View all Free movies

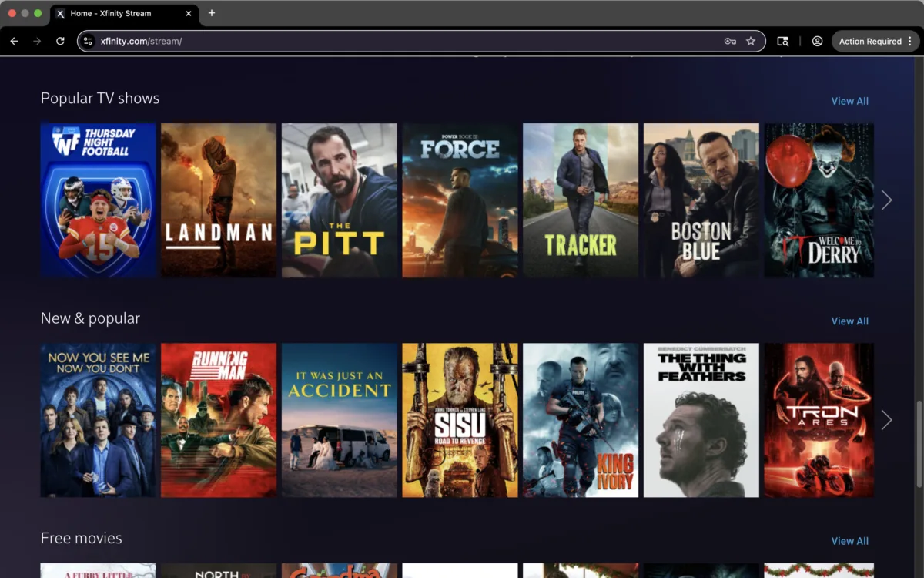(x=849, y=541)
